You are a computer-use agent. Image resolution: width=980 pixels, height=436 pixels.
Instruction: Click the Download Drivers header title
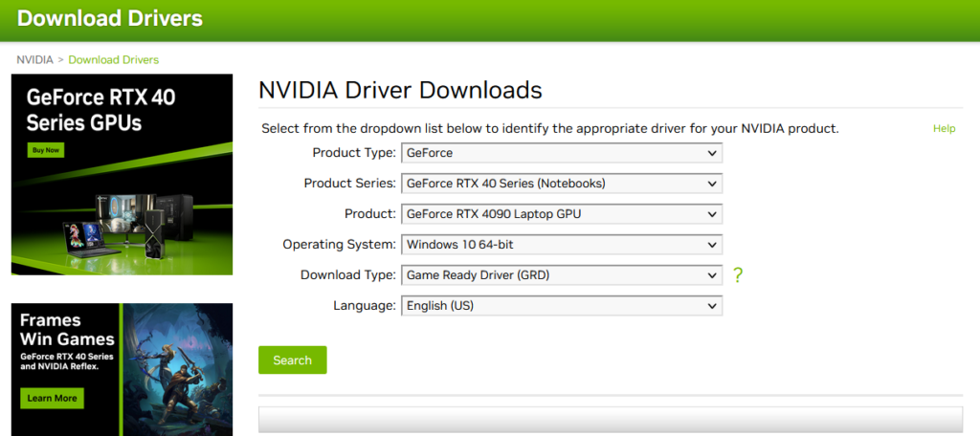[110, 19]
